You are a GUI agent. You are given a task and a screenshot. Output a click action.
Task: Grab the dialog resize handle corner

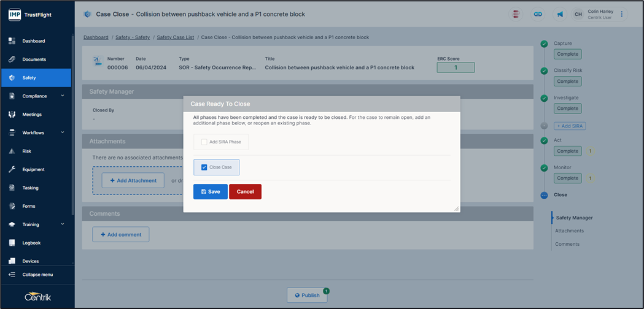456,209
